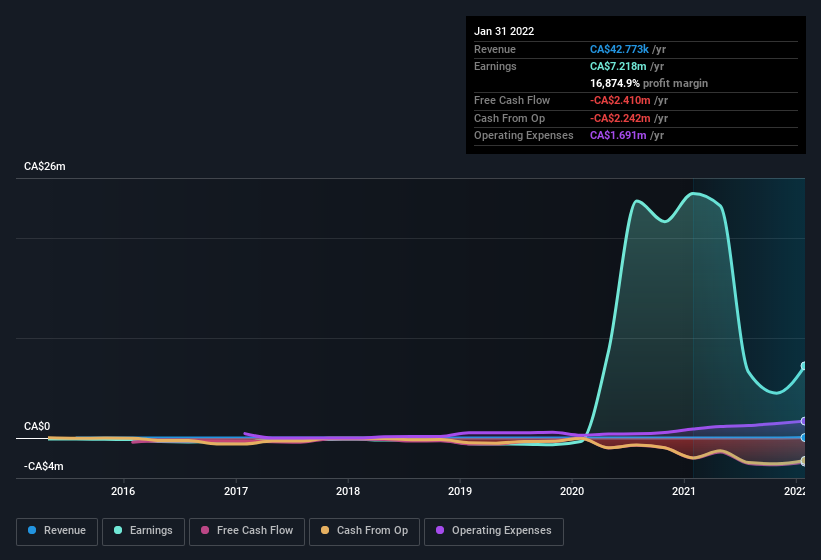Click the Operating Expenses tooltip row label

524,136
